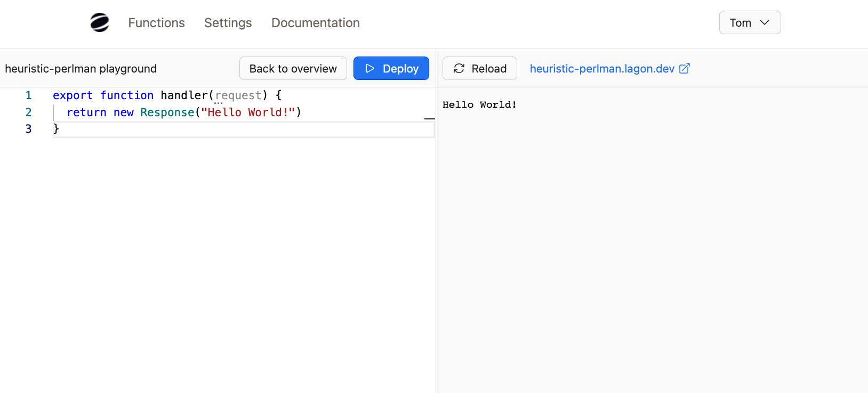
Task: Expand the Tom user menu chevron
Action: 765,22
